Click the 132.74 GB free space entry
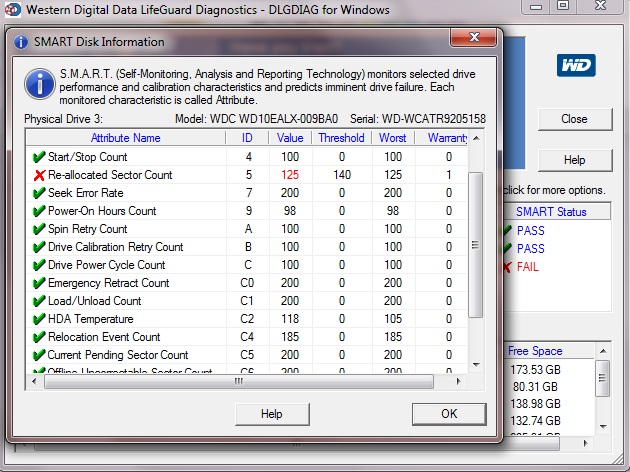Image resolution: width=630 pixels, height=472 pixels. (536, 421)
